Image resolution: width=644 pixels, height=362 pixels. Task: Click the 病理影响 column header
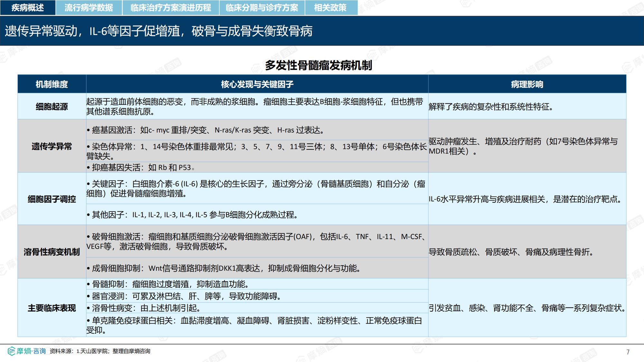point(527,84)
